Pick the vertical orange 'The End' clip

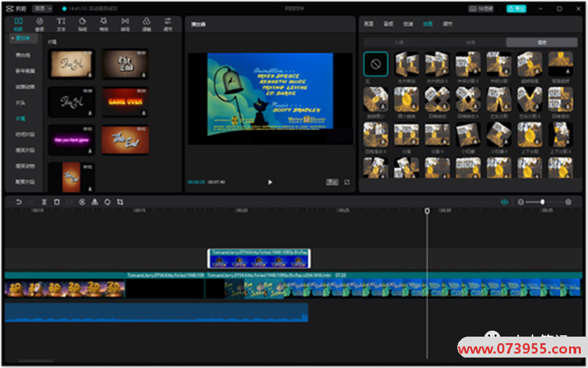71,177
